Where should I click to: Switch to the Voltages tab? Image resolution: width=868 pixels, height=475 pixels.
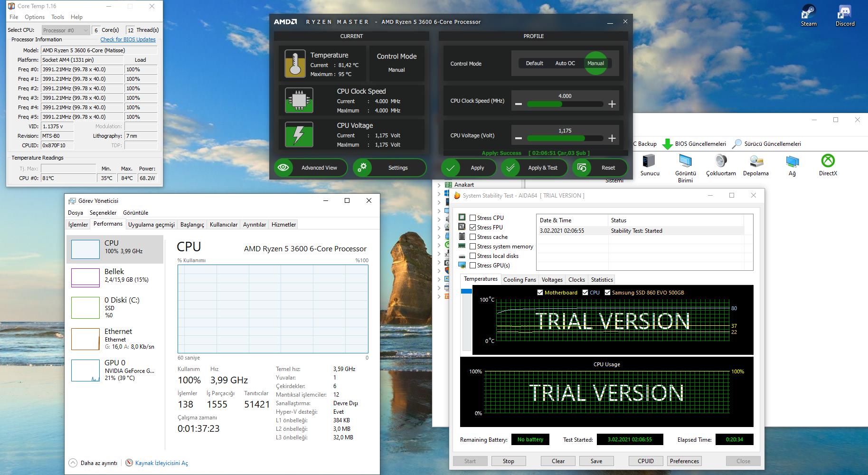552,280
